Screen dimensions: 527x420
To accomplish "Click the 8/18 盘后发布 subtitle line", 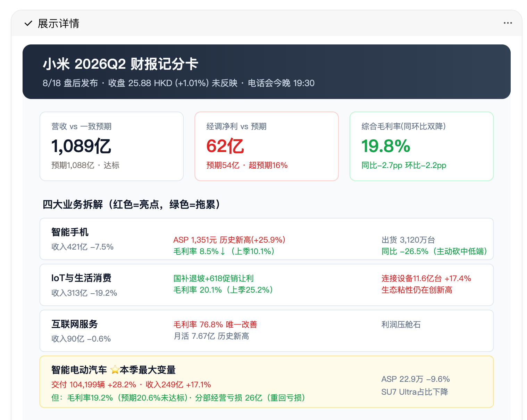I will pyautogui.click(x=178, y=83).
